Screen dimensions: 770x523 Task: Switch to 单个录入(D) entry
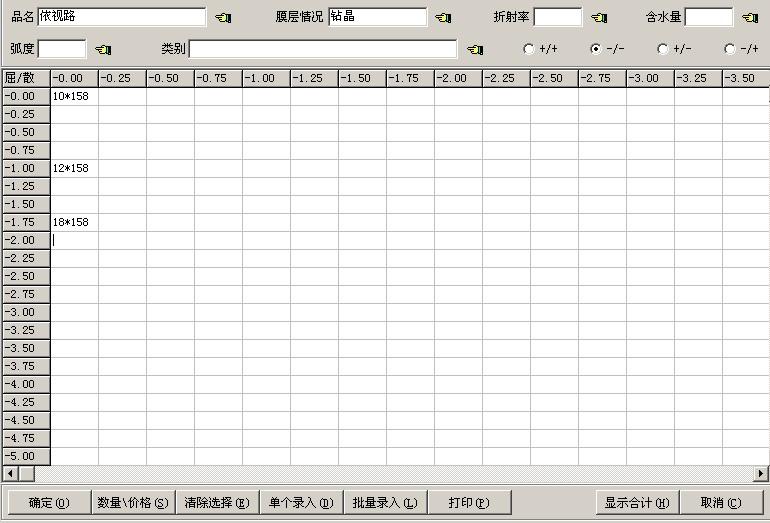tap(301, 502)
